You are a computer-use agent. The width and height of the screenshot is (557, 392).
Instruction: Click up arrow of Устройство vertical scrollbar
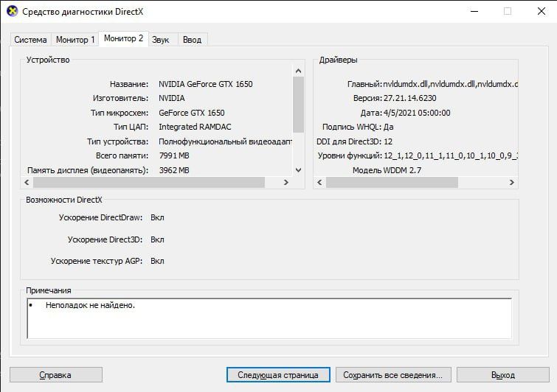298,71
